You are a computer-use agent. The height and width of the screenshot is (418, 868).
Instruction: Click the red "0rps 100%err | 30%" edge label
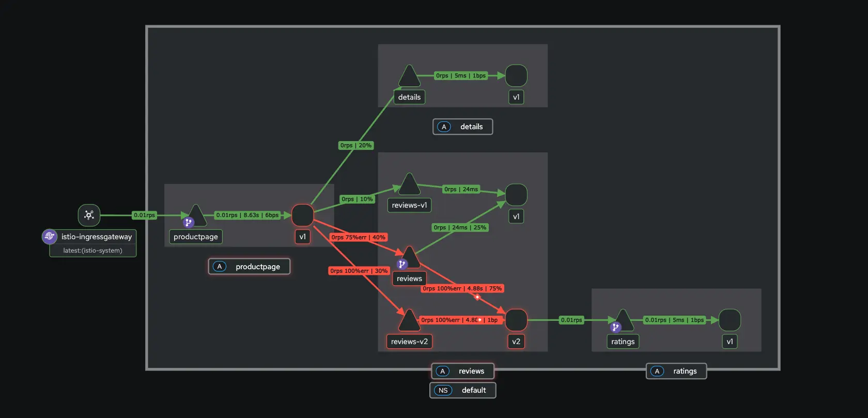tap(359, 271)
